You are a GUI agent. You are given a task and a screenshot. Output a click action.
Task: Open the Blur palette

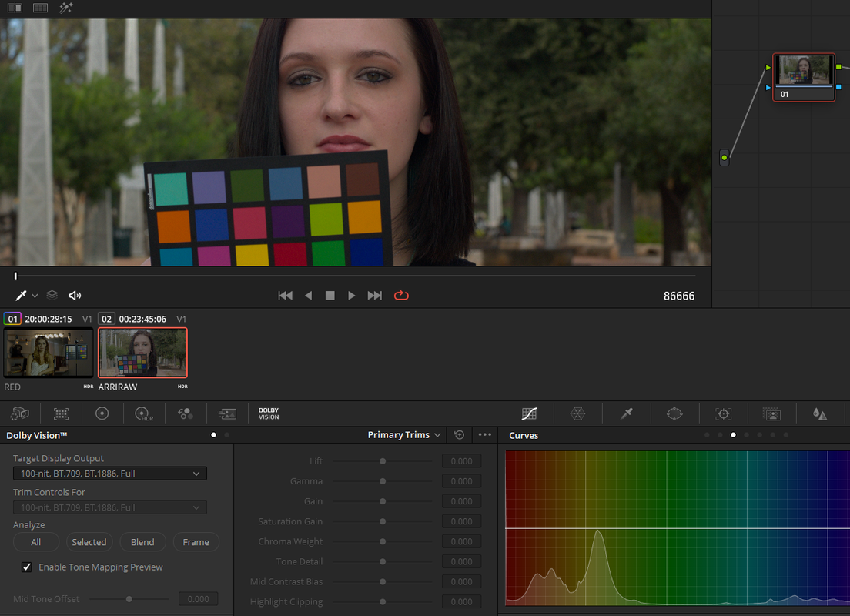(820, 413)
